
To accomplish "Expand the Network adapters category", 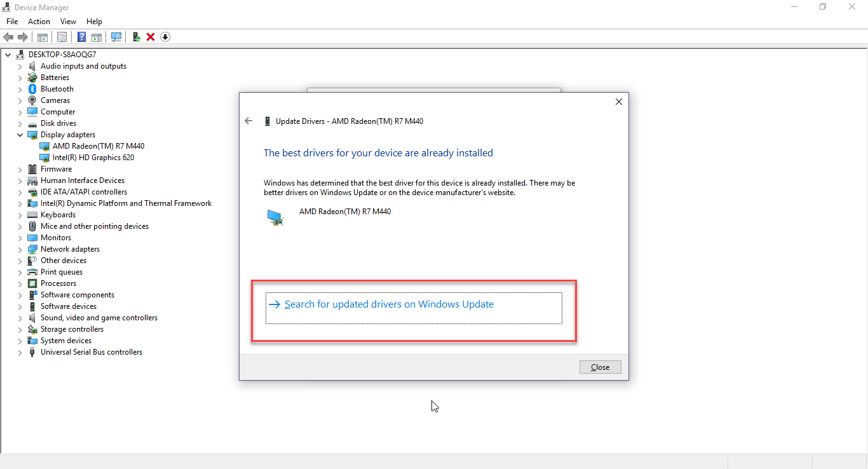I will click(x=19, y=248).
